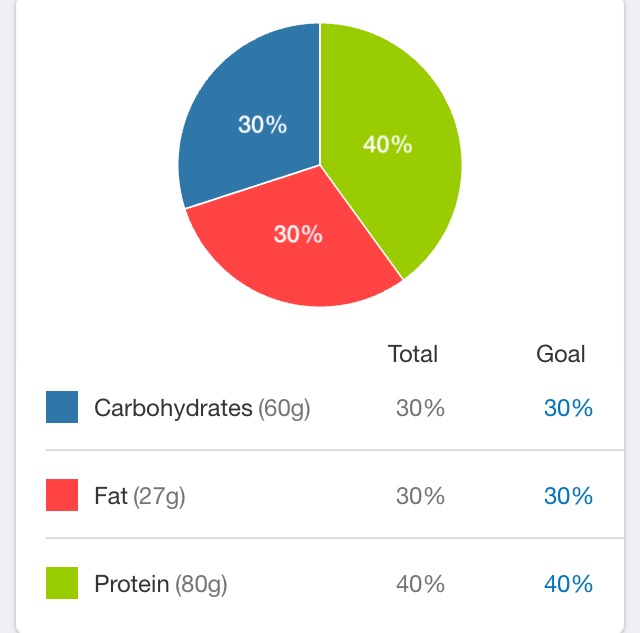Click the white 30% label on blue slice

point(262,124)
